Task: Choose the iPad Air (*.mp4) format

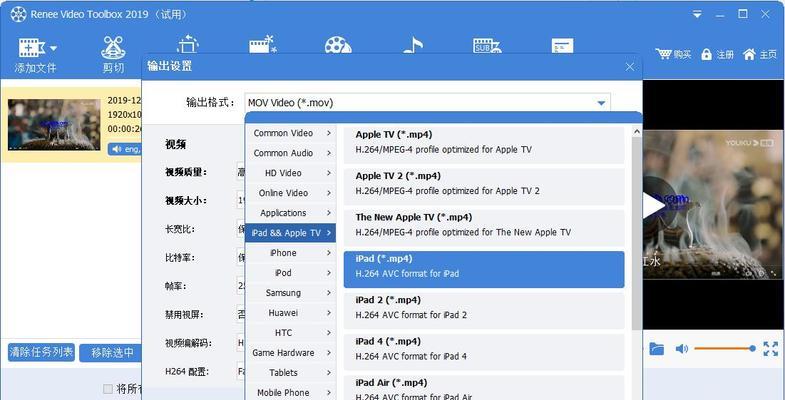Action: 484,388
